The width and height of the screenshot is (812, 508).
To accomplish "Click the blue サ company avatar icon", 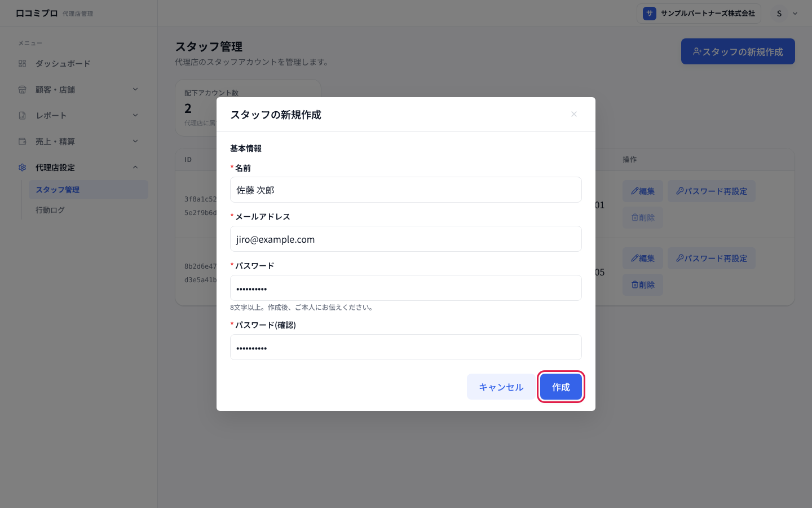I will point(650,14).
